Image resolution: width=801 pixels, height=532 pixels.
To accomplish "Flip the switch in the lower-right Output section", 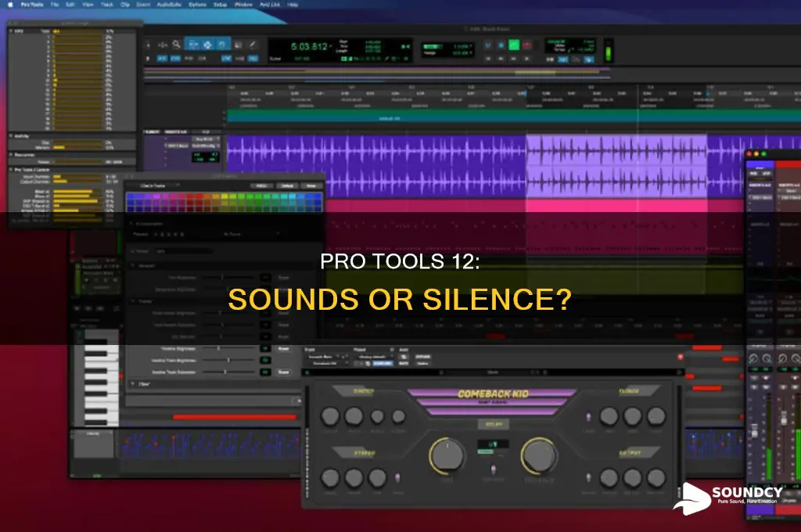I will pyautogui.click(x=588, y=478).
